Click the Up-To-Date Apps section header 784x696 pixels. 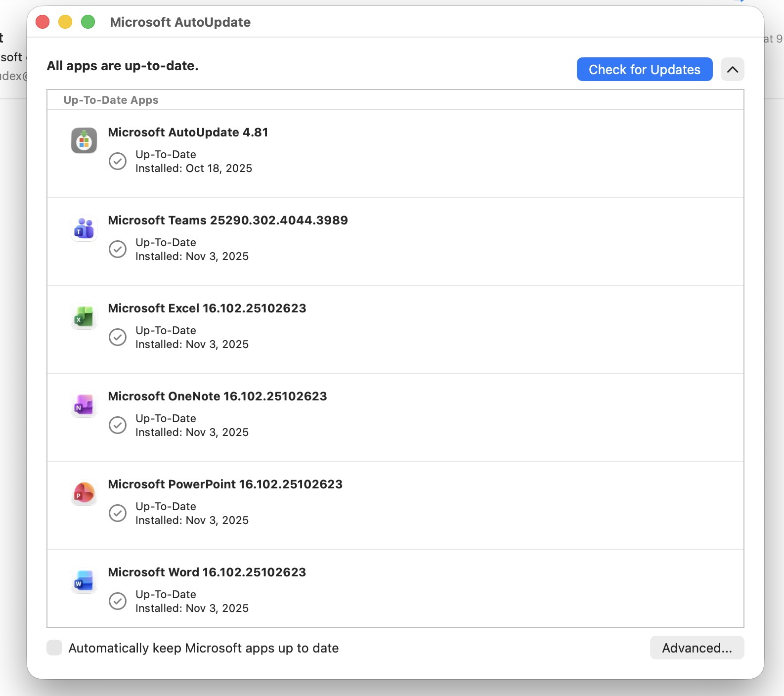tap(111, 100)
